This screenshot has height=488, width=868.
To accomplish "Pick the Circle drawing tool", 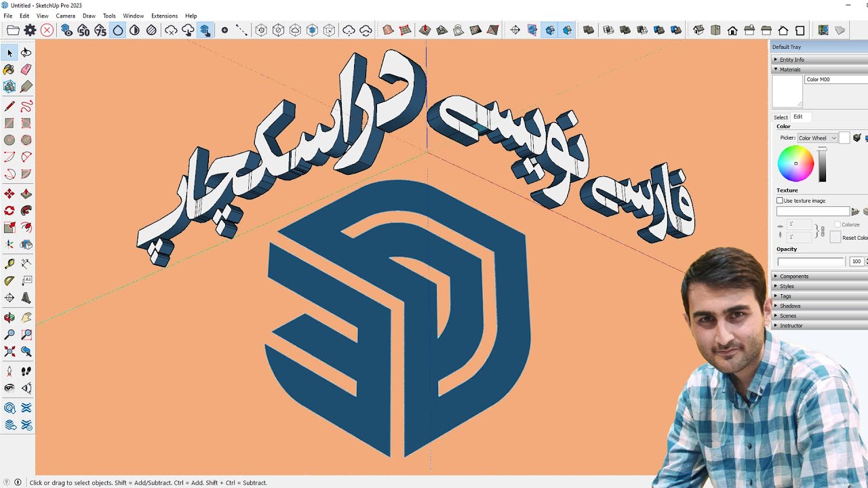I will [x=9, y=140].
